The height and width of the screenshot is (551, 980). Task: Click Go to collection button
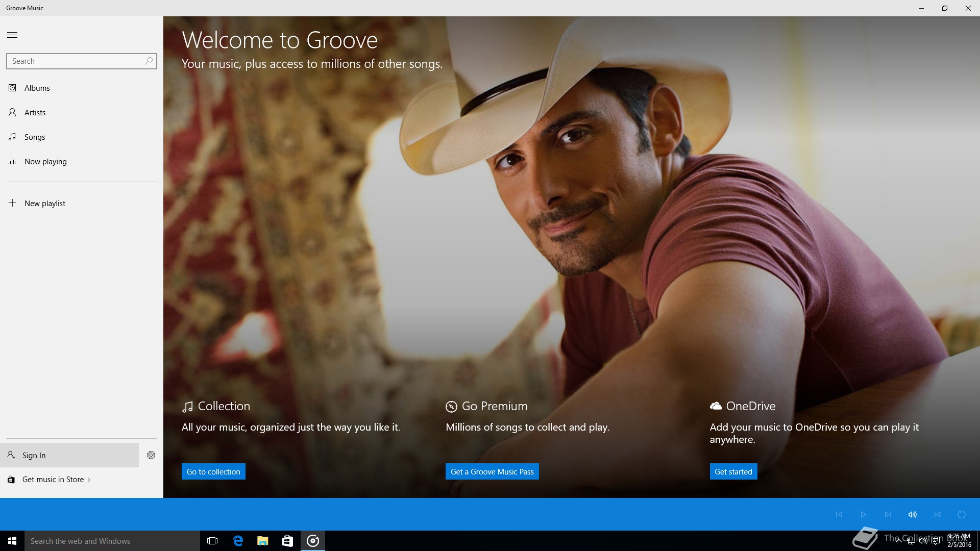pos(213,471)
